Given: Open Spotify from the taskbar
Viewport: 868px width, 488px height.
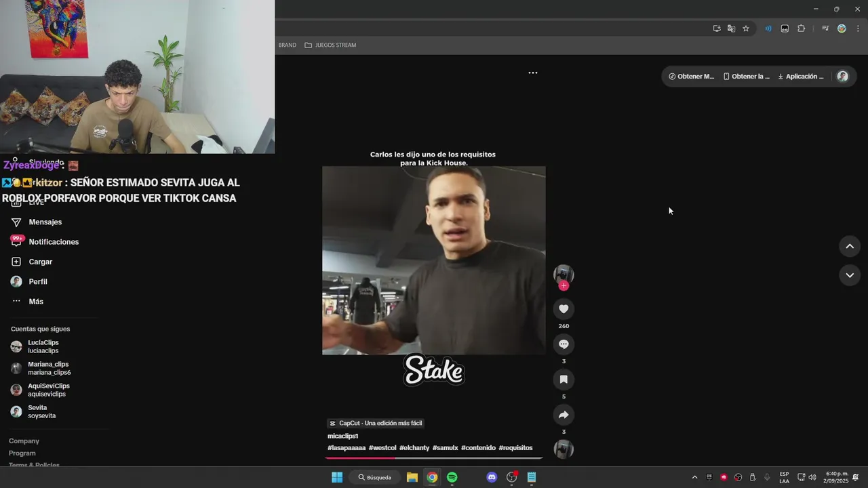Looking at the screenshot, I should click(x=452, y=477).
